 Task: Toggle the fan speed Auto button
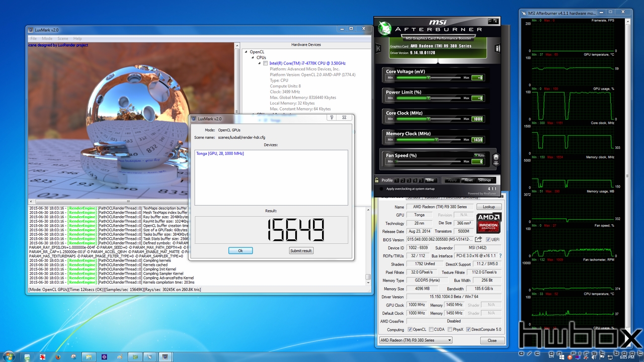coord(479,155)
